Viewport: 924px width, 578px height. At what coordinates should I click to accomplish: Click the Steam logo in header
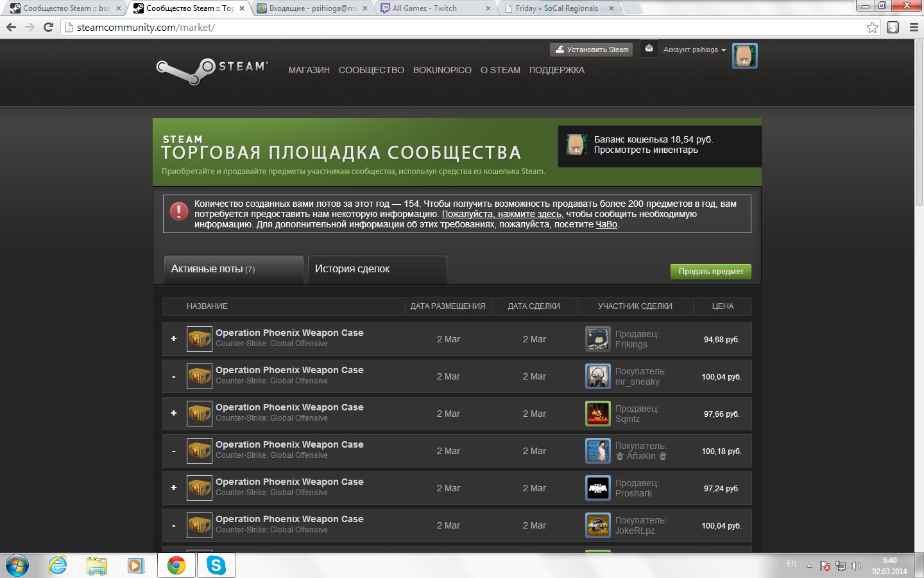pyautogui.click(x=212, y=71)
